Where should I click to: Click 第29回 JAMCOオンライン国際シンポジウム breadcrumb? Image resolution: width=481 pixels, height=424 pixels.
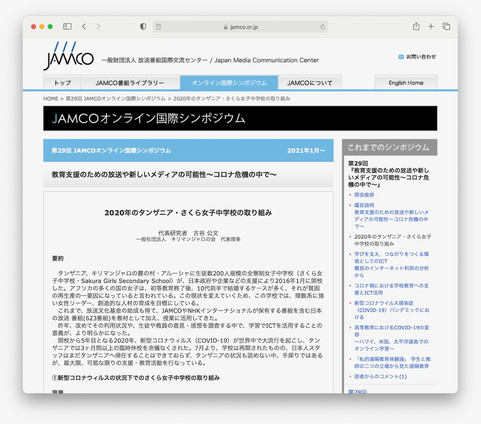coord(115,99)
